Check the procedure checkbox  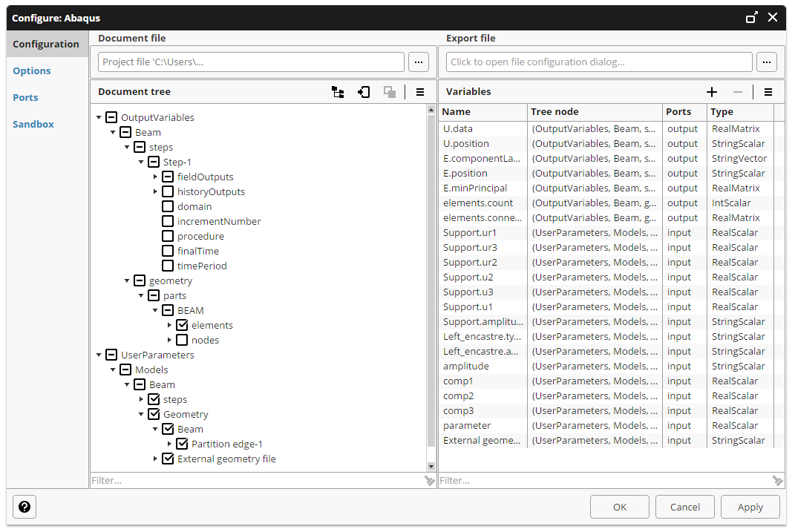(167, 236)
